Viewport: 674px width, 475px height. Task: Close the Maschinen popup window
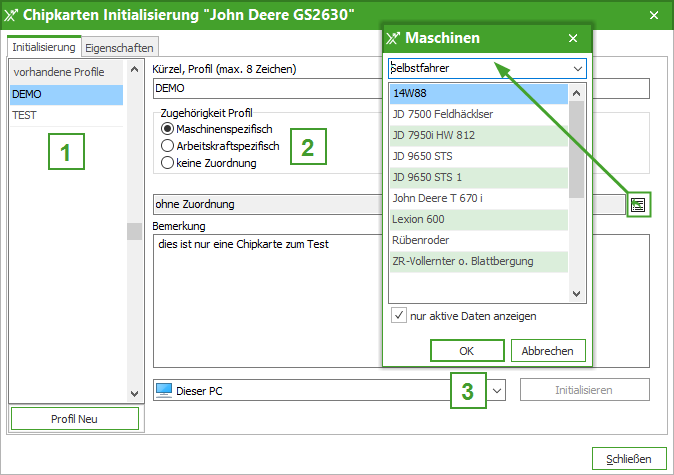(x=573, y=38)
